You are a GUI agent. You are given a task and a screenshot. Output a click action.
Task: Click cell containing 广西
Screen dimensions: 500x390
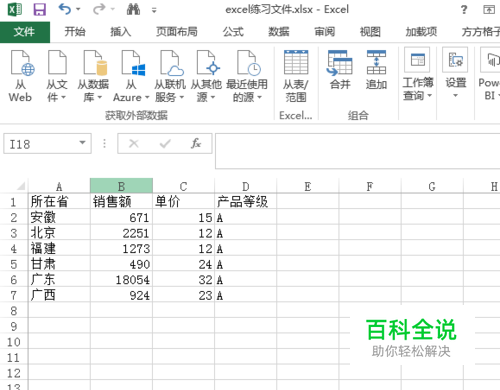click(59, 295)
